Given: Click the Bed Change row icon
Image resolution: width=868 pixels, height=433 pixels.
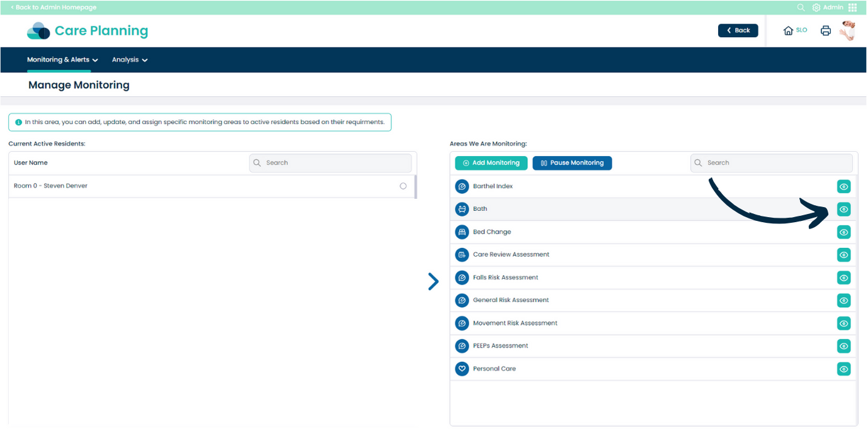Looking at the screenshot, I should click(x=462, y=232).
